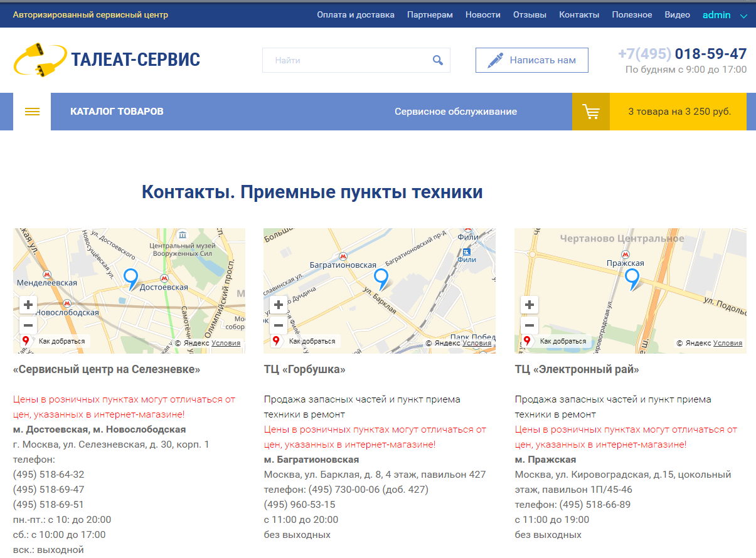Open cart with 3 товара на 3 250 руб.

(679, 112)
